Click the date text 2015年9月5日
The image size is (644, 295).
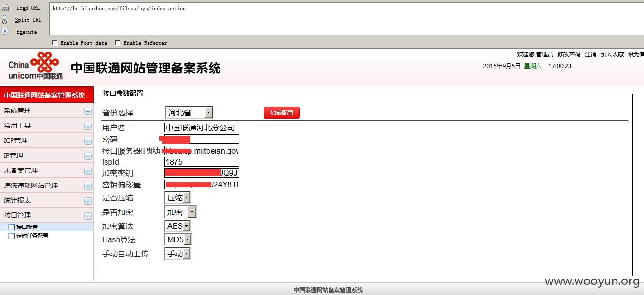tap(502, 66)
